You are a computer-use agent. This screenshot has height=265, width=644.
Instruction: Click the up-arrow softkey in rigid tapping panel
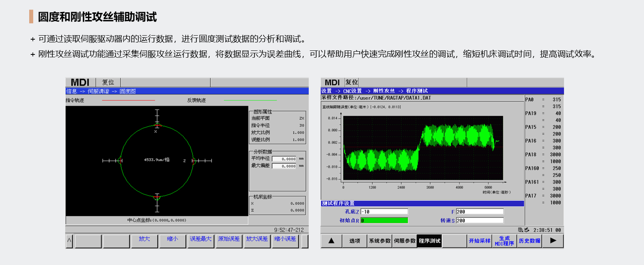pyautogui.click(x=331, y=241)
